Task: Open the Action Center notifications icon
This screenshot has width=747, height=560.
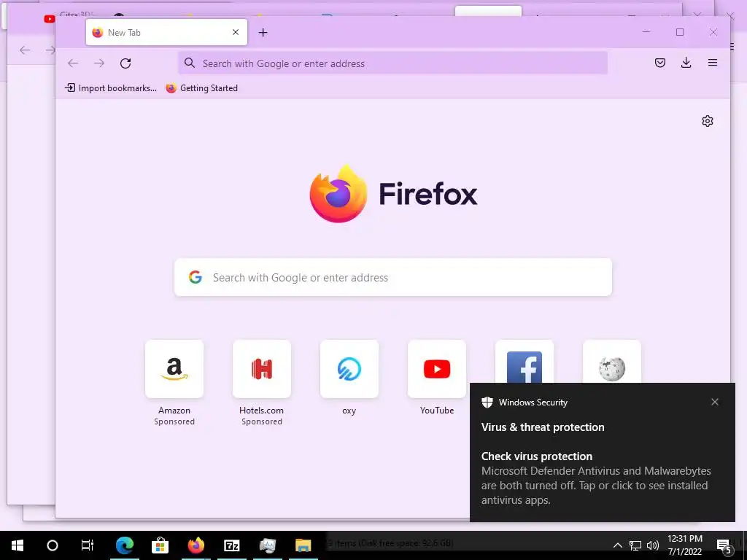Action: coord(724,545)
